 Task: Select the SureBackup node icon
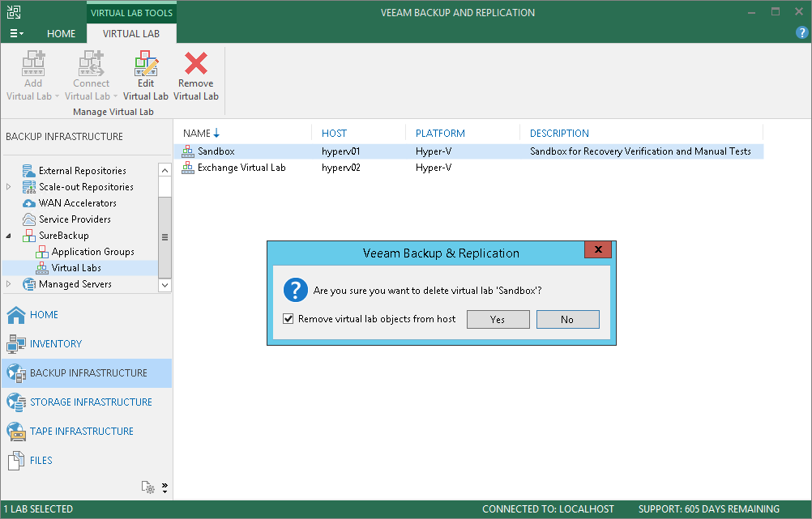coord(29,236)
